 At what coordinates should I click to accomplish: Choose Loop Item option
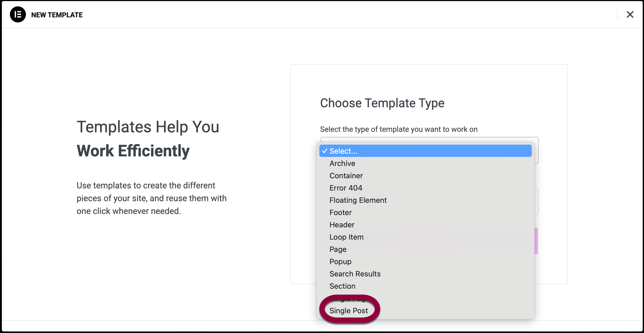pos(346,237)
